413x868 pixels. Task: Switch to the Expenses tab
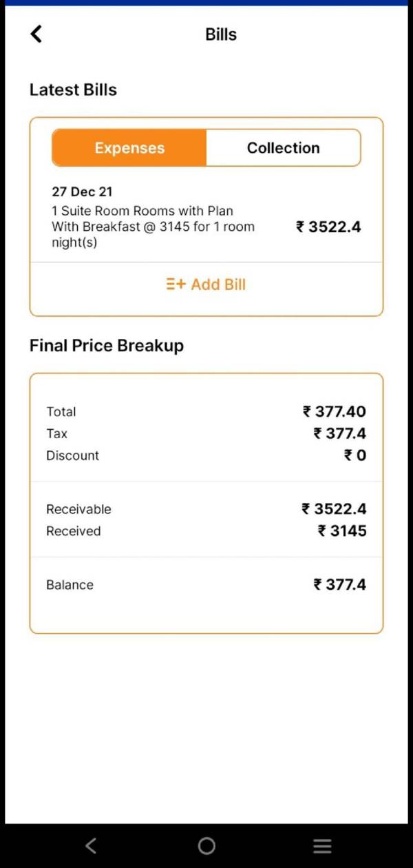[x=129, y=148]
